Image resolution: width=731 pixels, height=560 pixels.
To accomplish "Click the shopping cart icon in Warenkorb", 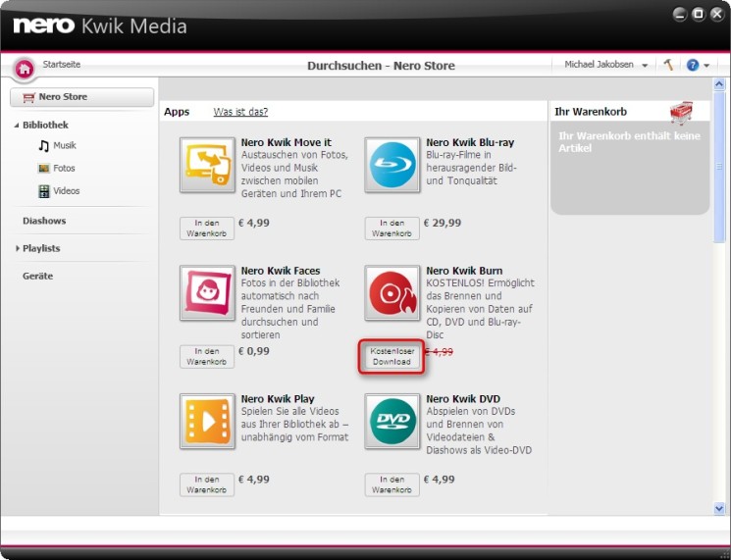I will [681, 113].
